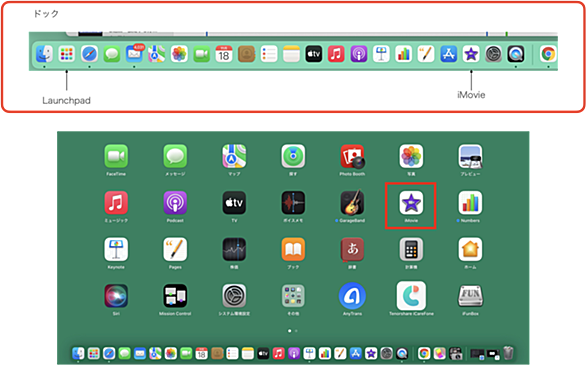Open Numbers in the enlarged Dock
The image size is (586, 392).
404,54
